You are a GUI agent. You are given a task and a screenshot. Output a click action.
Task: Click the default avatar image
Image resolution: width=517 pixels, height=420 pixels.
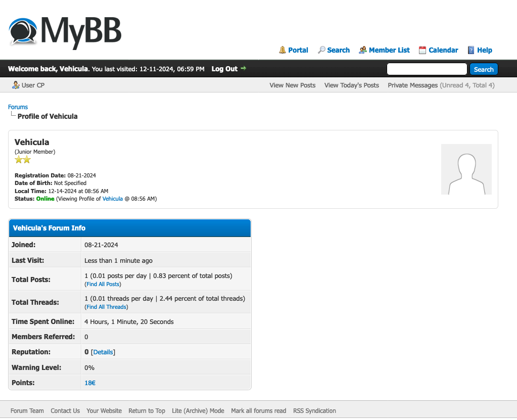466,169
